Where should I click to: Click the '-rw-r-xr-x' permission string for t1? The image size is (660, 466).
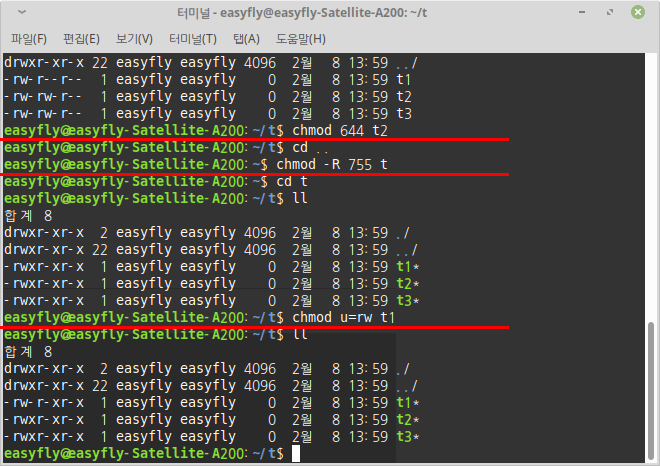click(44, 403)
